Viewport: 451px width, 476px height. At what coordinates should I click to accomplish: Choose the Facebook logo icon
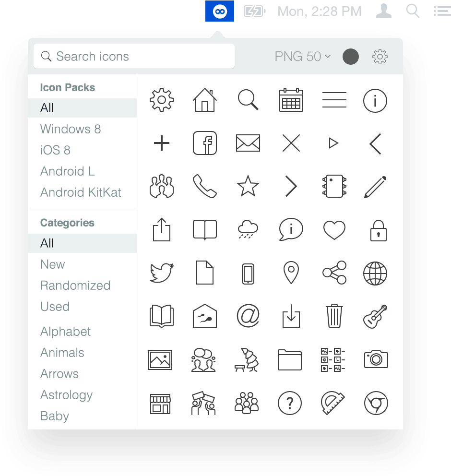(x=205, y=143)
